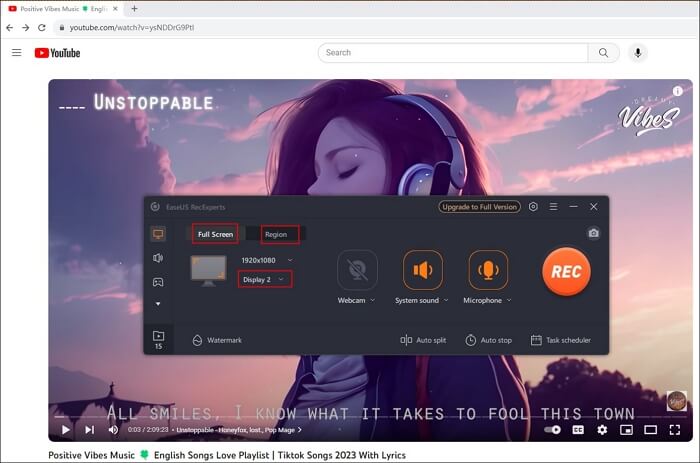Open YouTube player settings gear

click(602, 430)
